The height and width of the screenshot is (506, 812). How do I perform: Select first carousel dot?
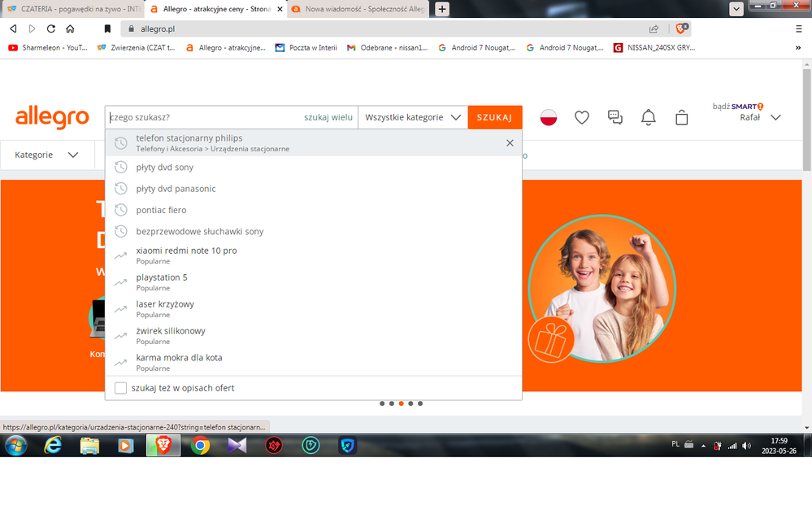(382, 403)
